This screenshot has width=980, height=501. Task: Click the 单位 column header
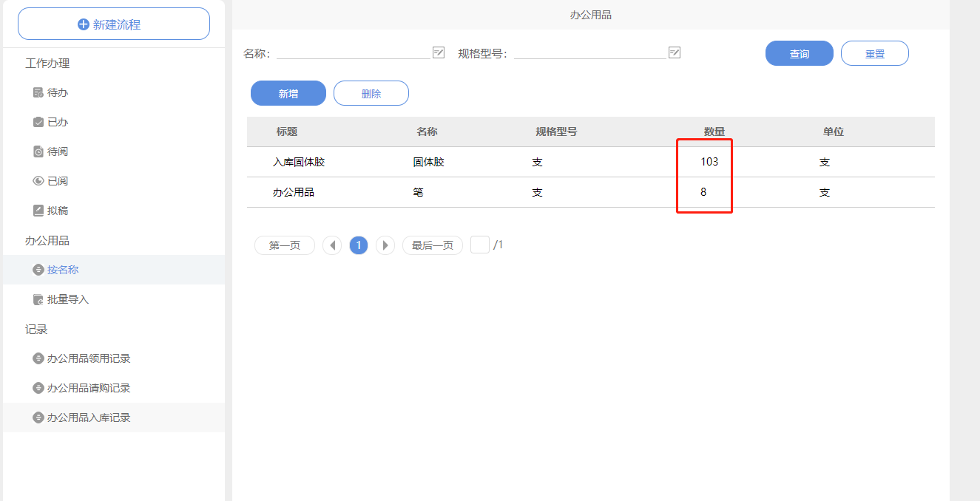coord(834,132)
